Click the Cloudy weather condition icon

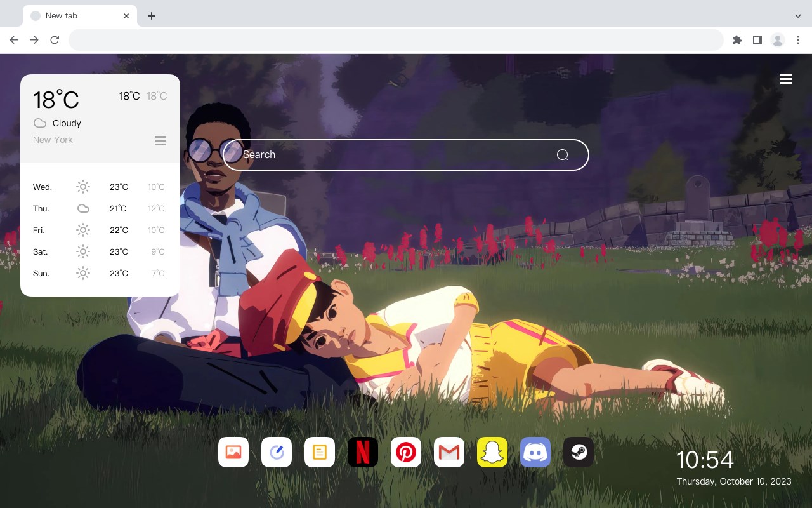[x=40, y=123]
